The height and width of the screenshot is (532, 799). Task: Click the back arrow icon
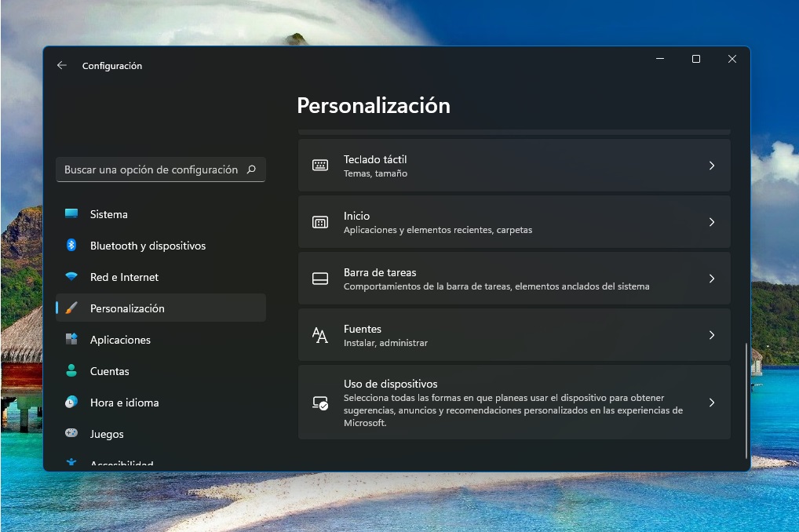61,65
